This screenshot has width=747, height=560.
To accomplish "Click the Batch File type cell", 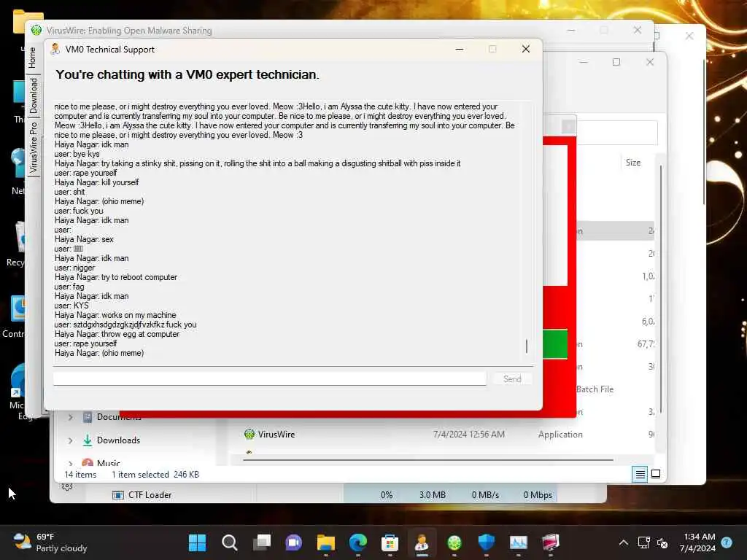I will click(595, 389).
